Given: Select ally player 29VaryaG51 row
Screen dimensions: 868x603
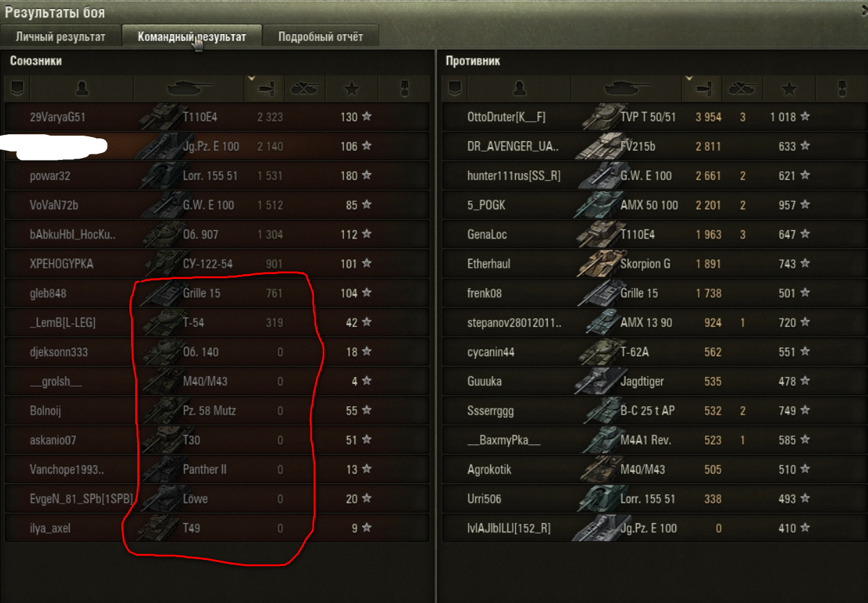Looking at the screenshot, I should tap(217, 117).
